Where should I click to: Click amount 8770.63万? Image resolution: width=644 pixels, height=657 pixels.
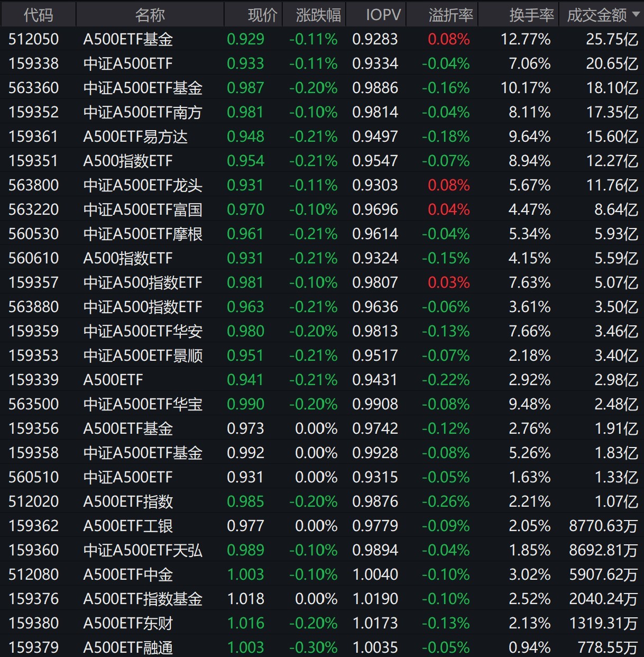pyautogui.click(x=603, y=526)
